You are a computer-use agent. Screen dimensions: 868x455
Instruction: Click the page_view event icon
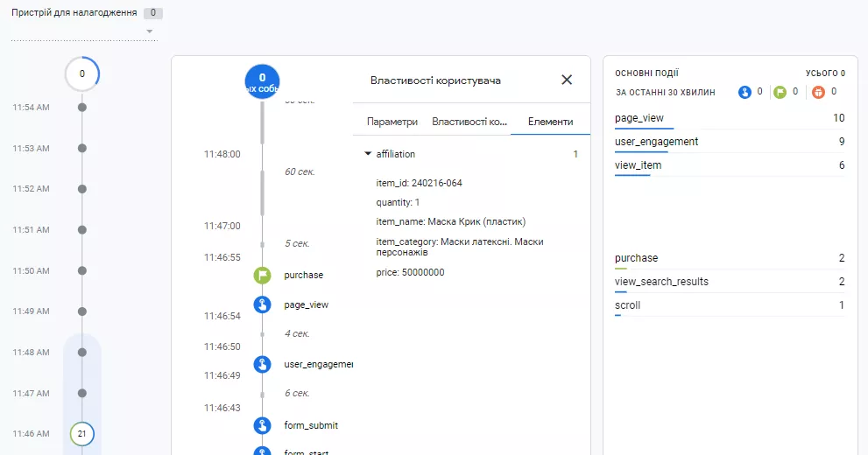pos(263,304)
